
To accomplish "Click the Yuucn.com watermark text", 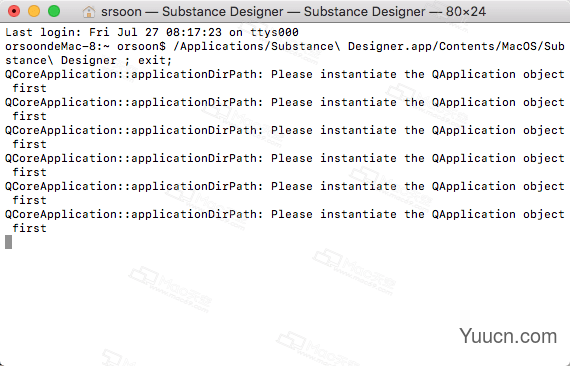I will point(508,336).
